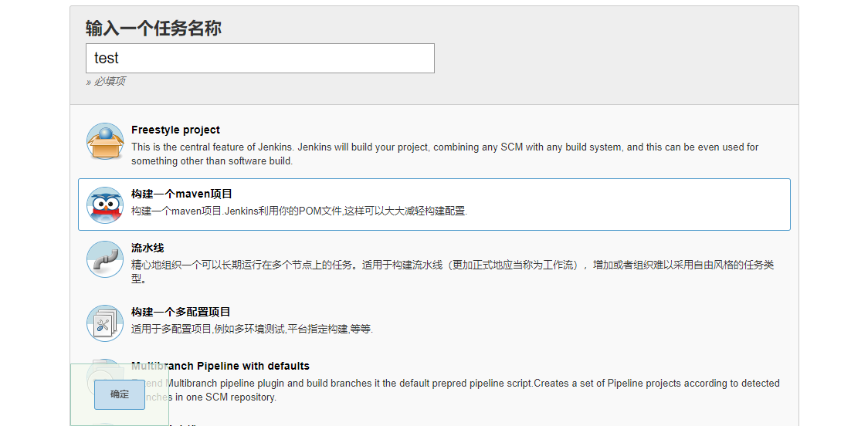Click the Freestyle project description text
868x426 pixels.
pos(445,154)
